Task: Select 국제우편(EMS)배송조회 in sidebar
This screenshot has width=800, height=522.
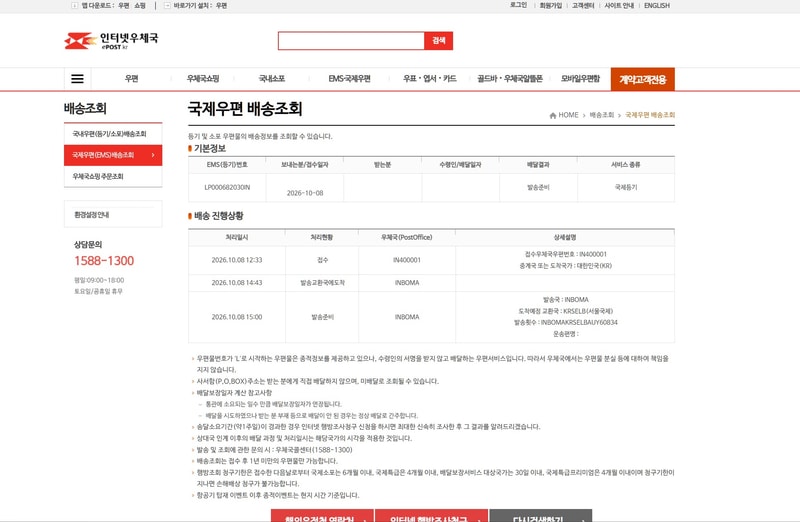Action: 113,155
